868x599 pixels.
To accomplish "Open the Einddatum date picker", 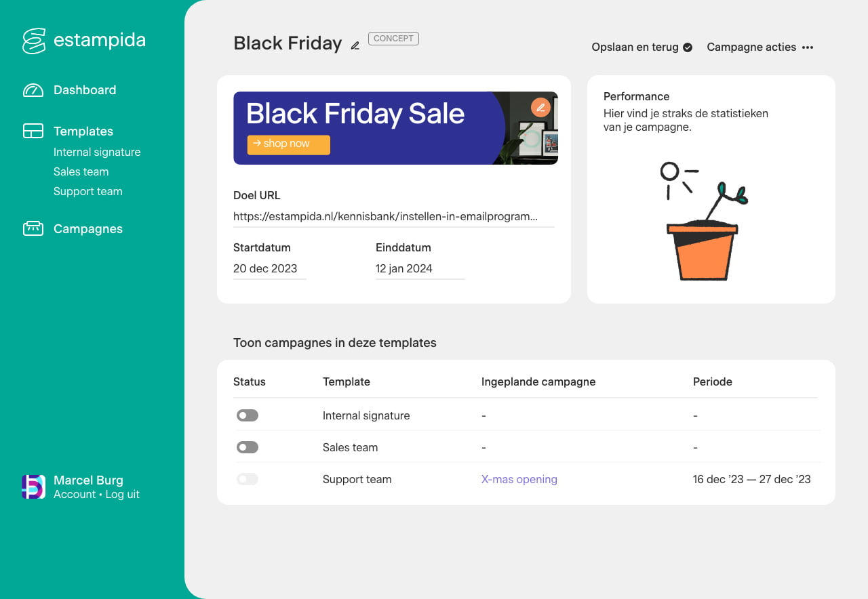I will [419, 268].
